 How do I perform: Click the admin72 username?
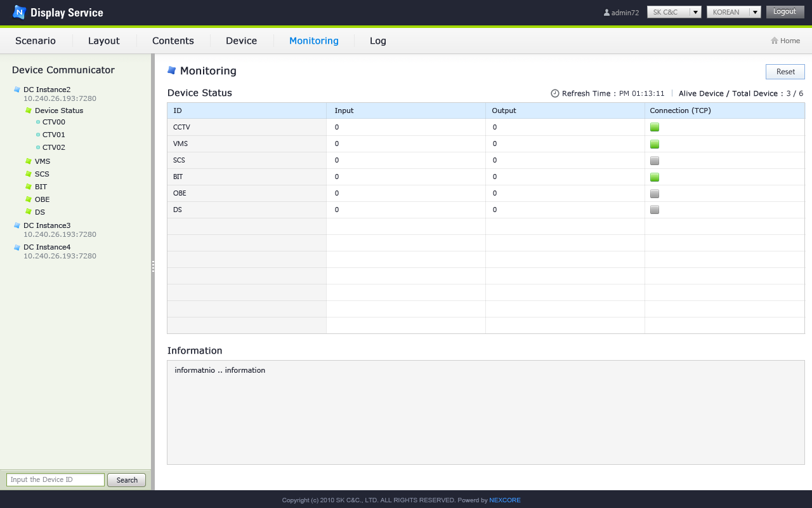[625, 13]
